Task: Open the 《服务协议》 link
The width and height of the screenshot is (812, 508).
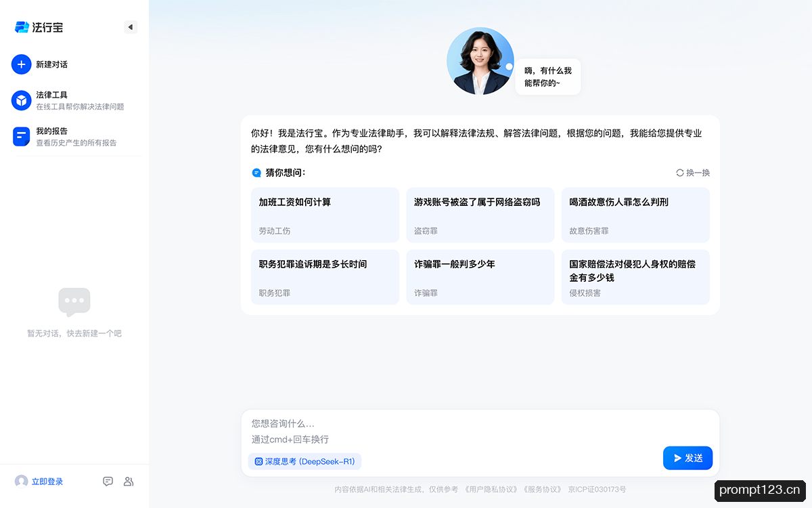Action: click(542, 489)
